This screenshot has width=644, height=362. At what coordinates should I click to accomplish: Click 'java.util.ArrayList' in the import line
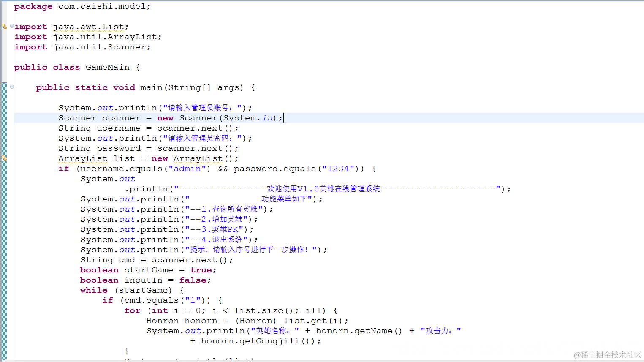105,37
